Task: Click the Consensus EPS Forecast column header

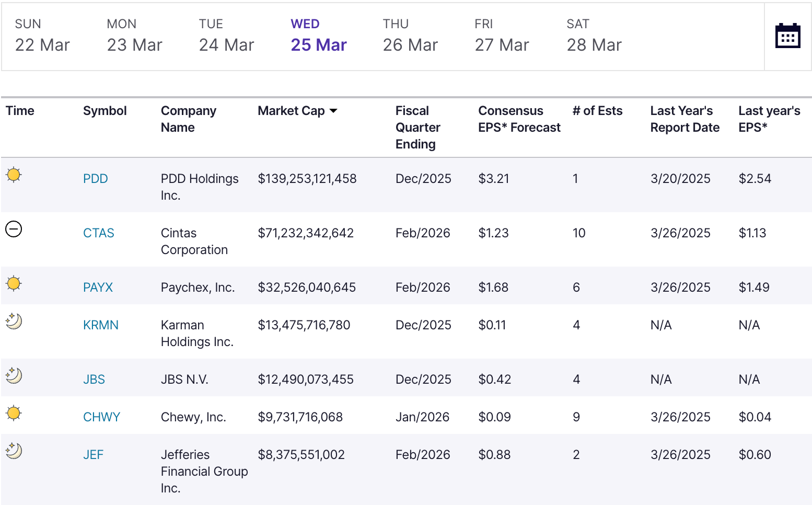Action: pos(519,119)
